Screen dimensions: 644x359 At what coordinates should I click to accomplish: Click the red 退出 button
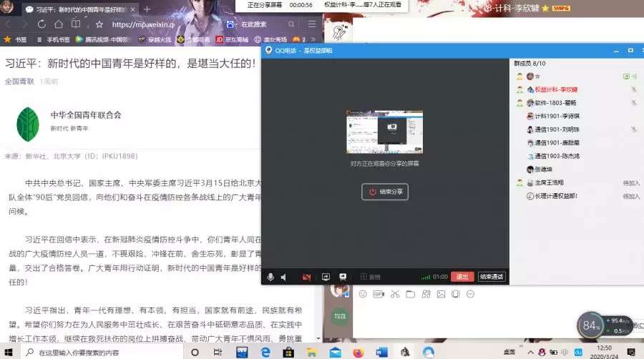coord(462,277)
